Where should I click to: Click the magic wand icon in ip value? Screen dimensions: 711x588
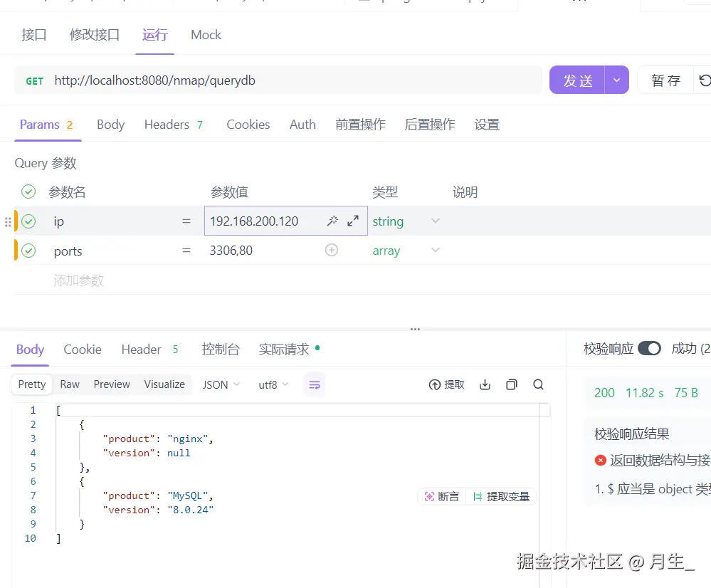(x=332, y=221)
